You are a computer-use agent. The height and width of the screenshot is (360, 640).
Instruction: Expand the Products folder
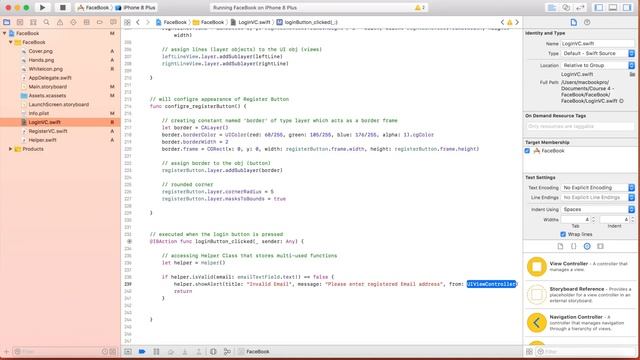pyautogui.click(x=11, y=149)
